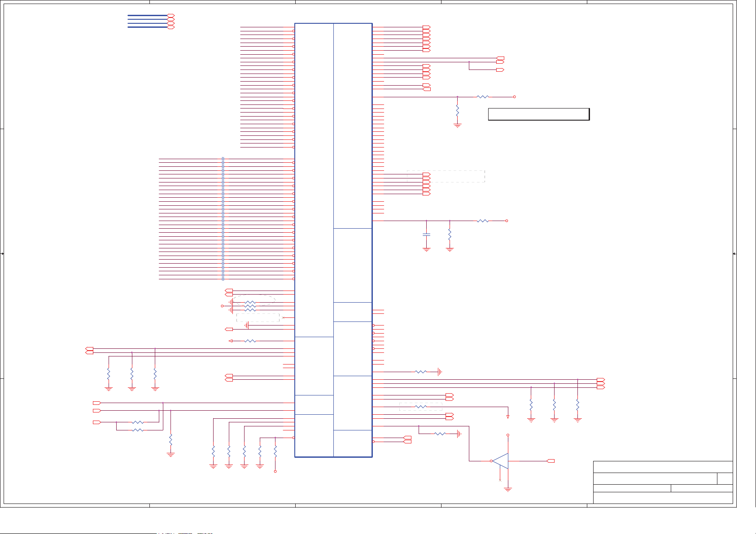Select the ground symbol below the buffer gate

point(508,490)
